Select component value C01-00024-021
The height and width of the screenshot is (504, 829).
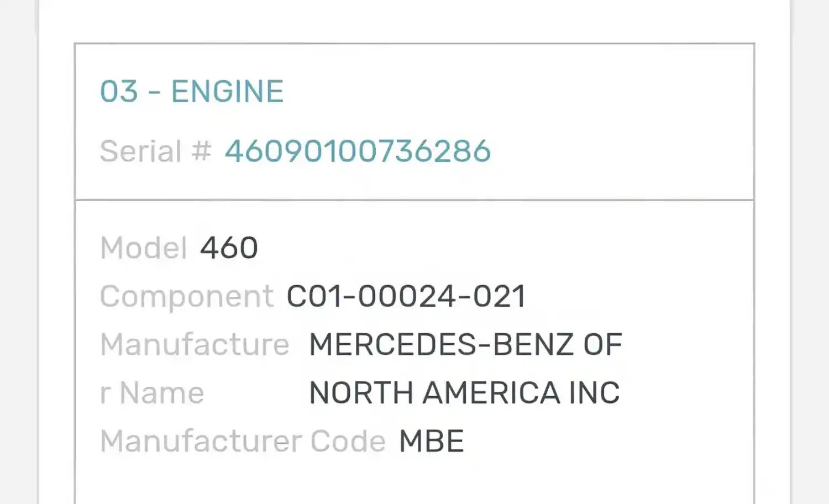406,296
